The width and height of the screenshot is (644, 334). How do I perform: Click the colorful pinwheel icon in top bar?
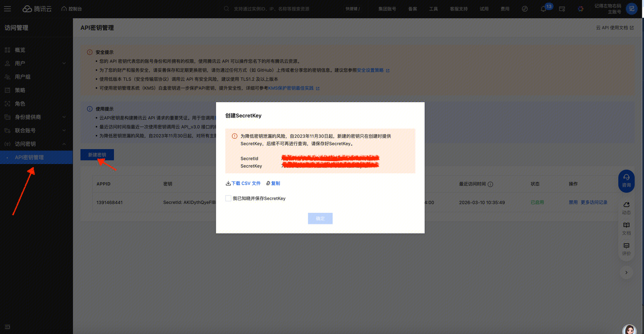(580, 9)
